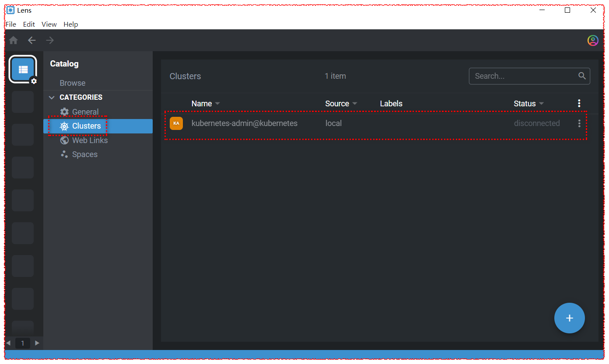Open the Edit menu
The width and height of the screenshot is (609, 364).
coord(29,24)
